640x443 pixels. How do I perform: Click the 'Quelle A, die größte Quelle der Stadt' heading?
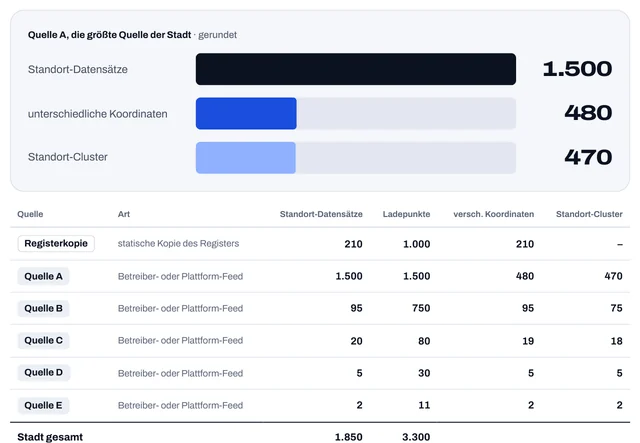coord(109,35)
